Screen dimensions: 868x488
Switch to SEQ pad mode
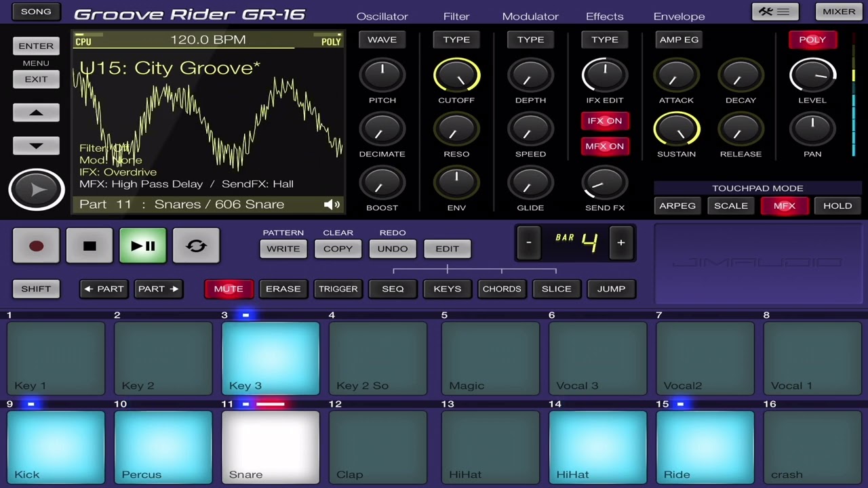point(393,289)
